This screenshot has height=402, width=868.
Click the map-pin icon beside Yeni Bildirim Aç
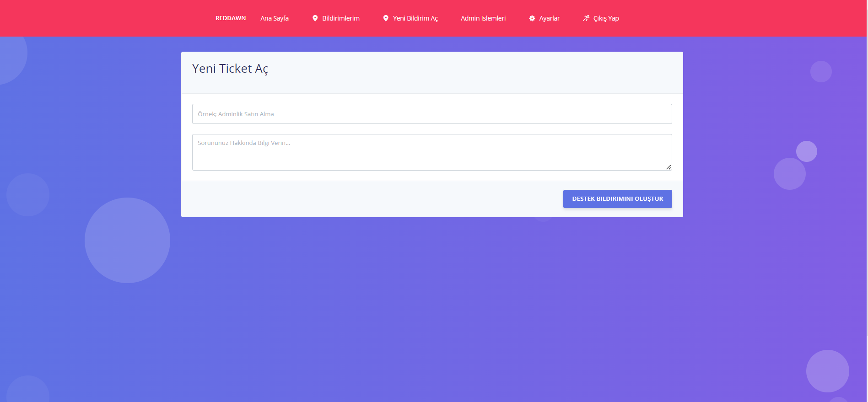[386, 18]
